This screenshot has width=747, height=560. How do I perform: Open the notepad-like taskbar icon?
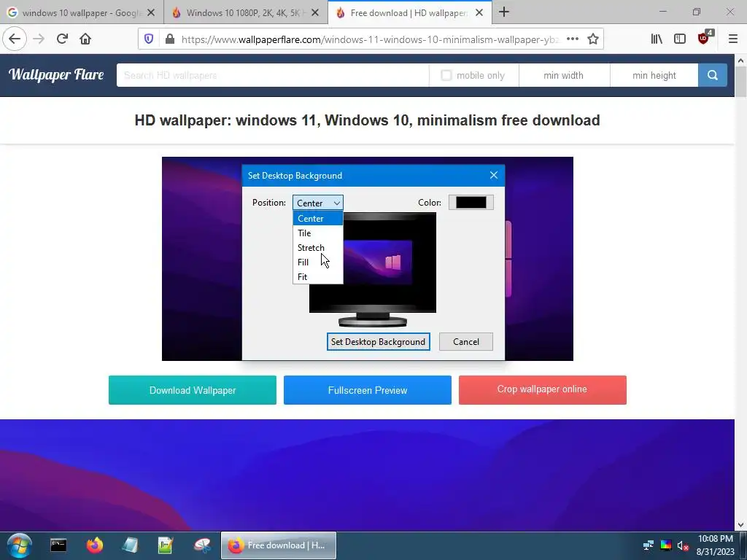[130, 545]
